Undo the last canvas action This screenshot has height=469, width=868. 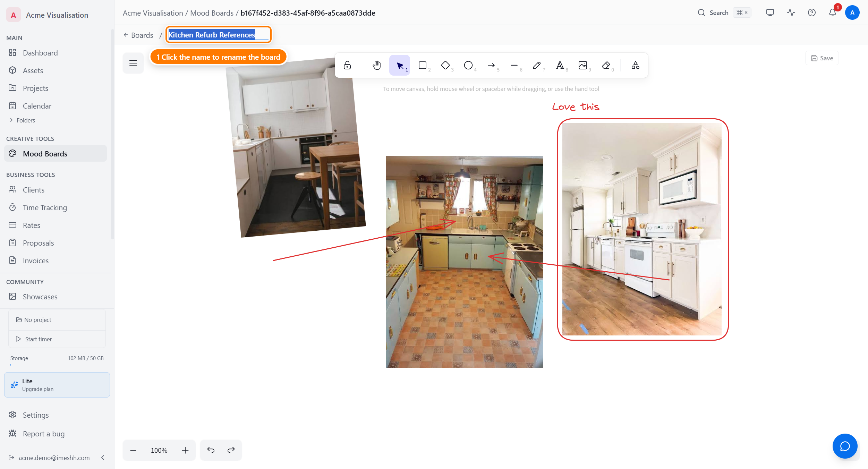pyautogui.click(x=211, y=450)
